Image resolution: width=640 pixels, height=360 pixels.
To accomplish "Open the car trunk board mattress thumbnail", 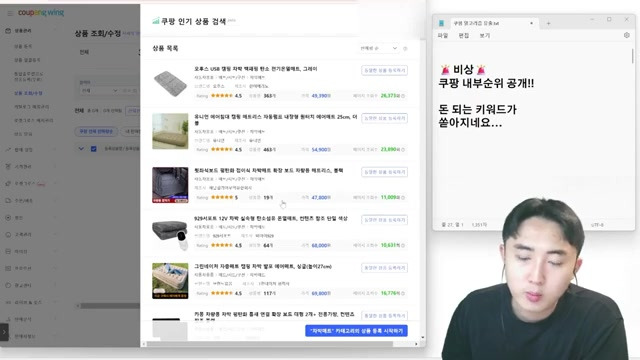I will (170, 185).
